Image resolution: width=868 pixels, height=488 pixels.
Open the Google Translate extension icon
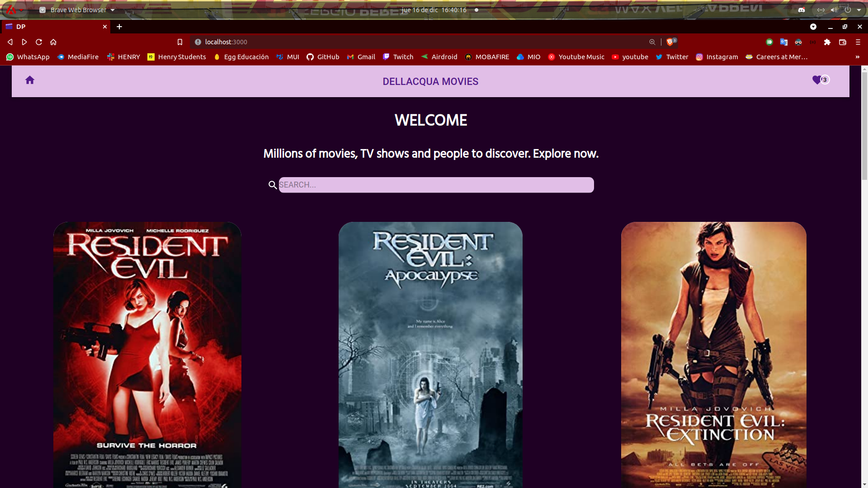(x=783, y=42)
